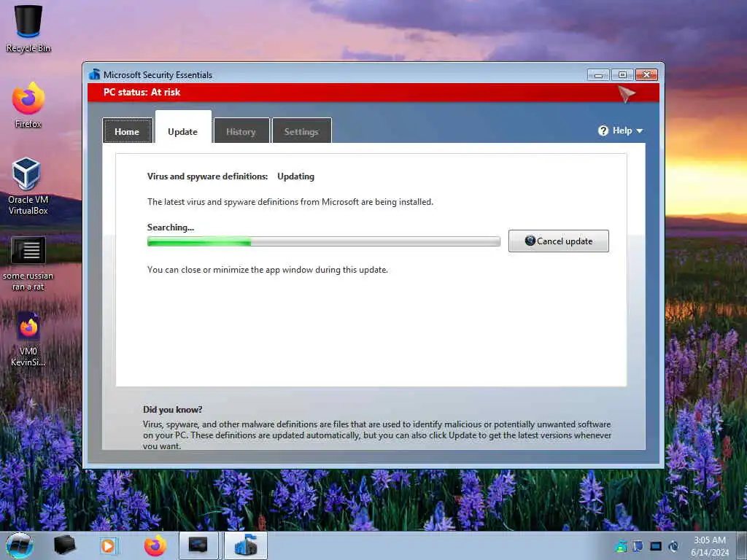Select the 'some russian ran a rat' file
This screenshot has height=560, width=747.
28,263
